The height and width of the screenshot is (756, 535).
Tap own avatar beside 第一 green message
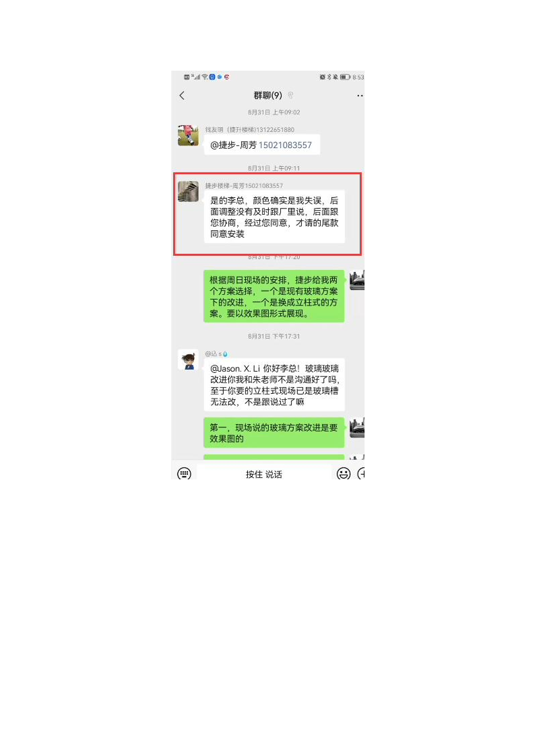(x=357, y=427)
